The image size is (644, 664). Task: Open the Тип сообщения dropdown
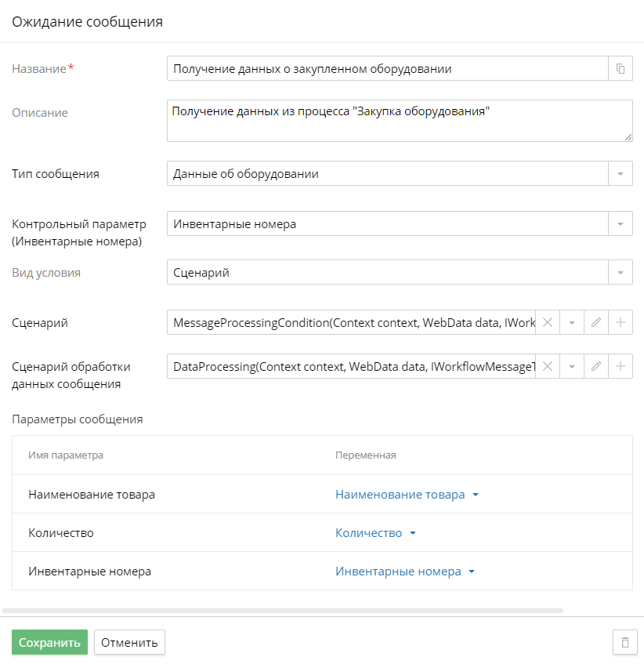(x=620, y=173)
